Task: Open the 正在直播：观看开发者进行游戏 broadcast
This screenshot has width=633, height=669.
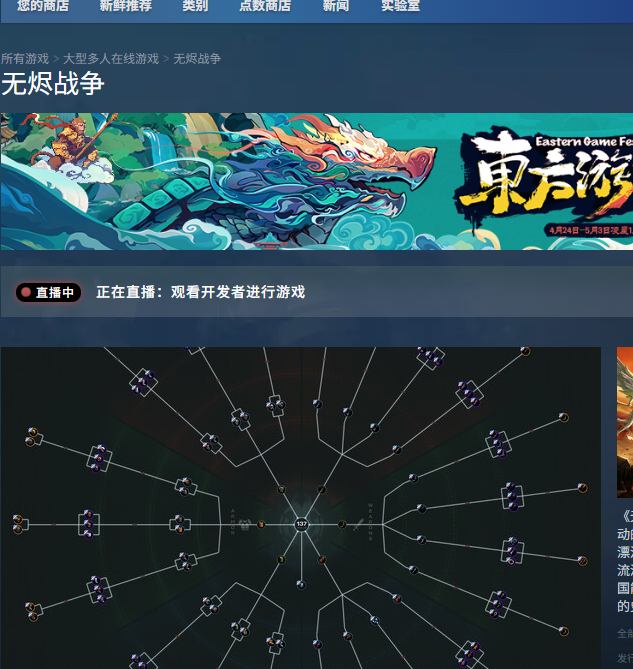Action: point(200,292)
